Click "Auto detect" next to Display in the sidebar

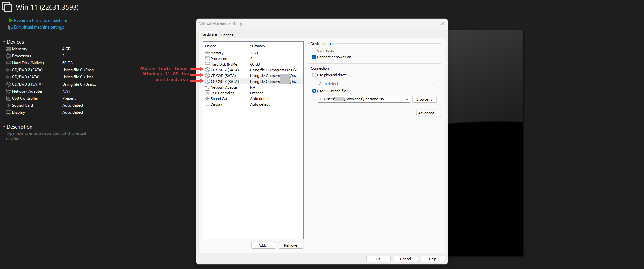click(73, 112)
